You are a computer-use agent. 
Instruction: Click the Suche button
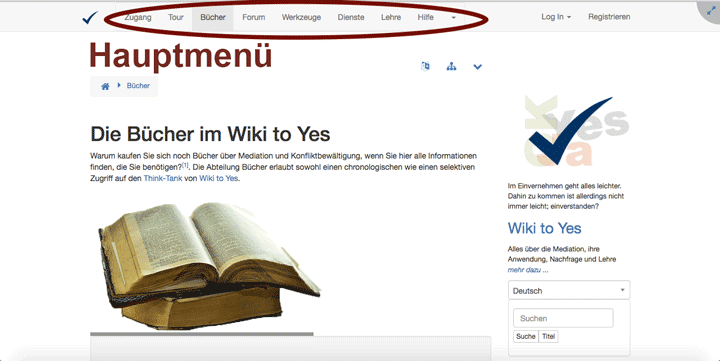[526, 336]
